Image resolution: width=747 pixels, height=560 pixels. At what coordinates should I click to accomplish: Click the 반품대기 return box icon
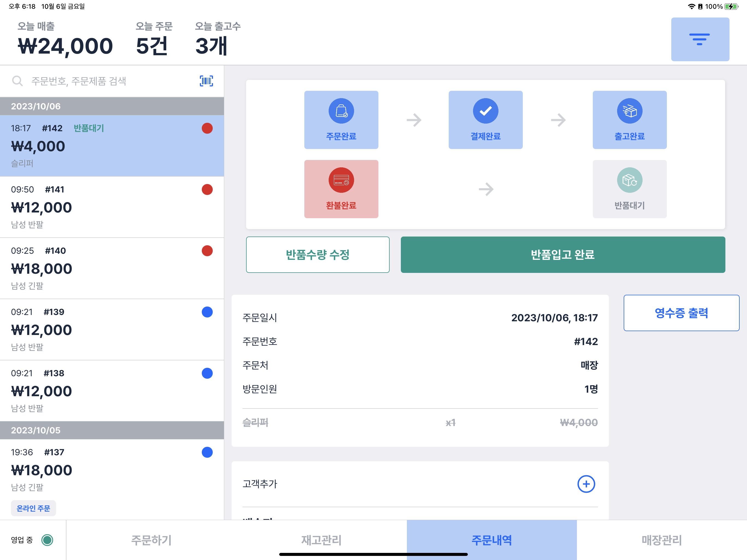click(629, 180)
